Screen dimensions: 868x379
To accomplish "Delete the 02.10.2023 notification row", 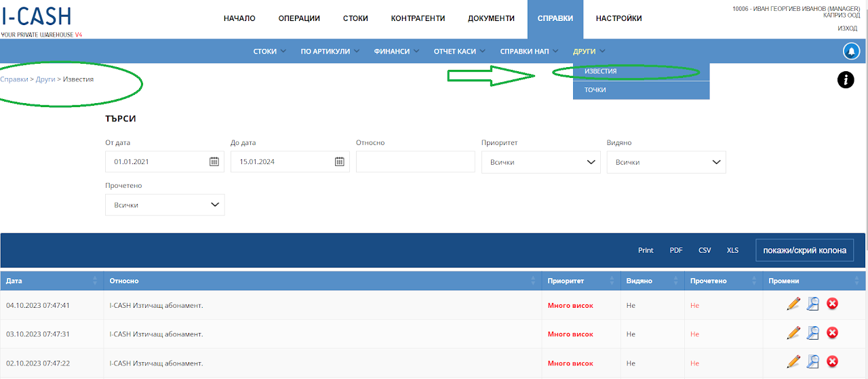I will (x=832, y=361).
